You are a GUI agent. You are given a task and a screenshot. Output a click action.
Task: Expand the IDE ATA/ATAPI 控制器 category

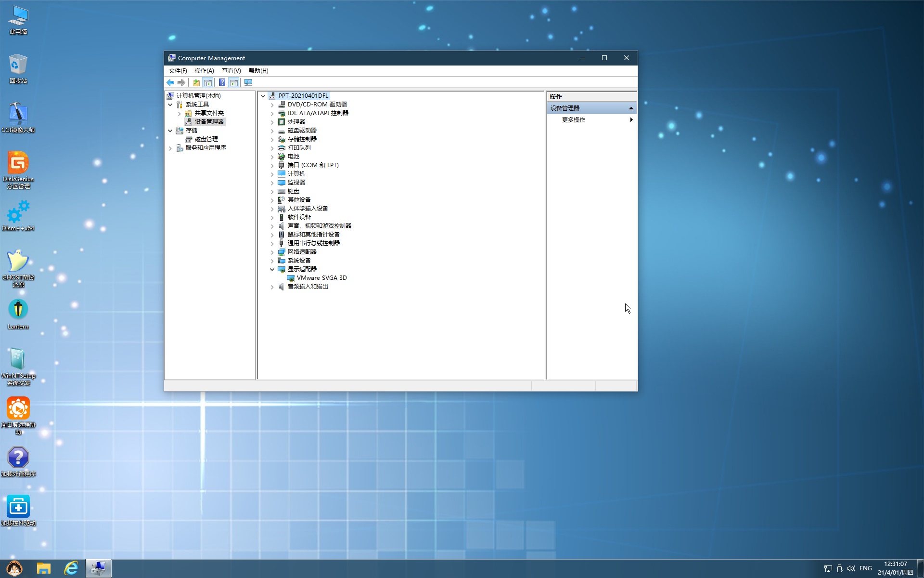(x=272, y=114)
